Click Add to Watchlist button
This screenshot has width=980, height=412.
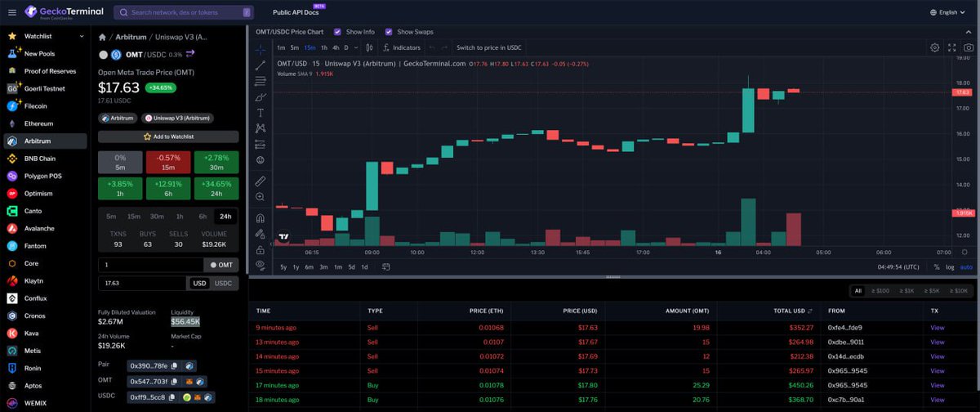coord(168,137)
